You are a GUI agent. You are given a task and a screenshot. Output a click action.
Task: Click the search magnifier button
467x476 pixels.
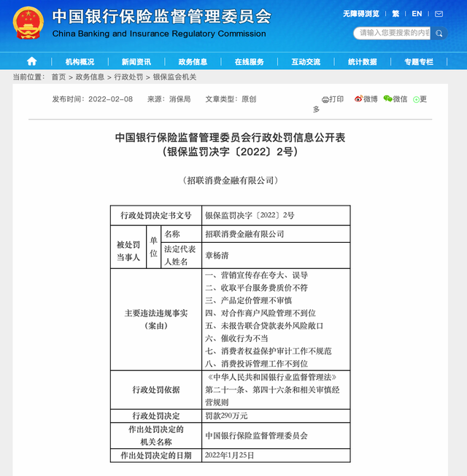pyautogui.click(x=439, y=33)
